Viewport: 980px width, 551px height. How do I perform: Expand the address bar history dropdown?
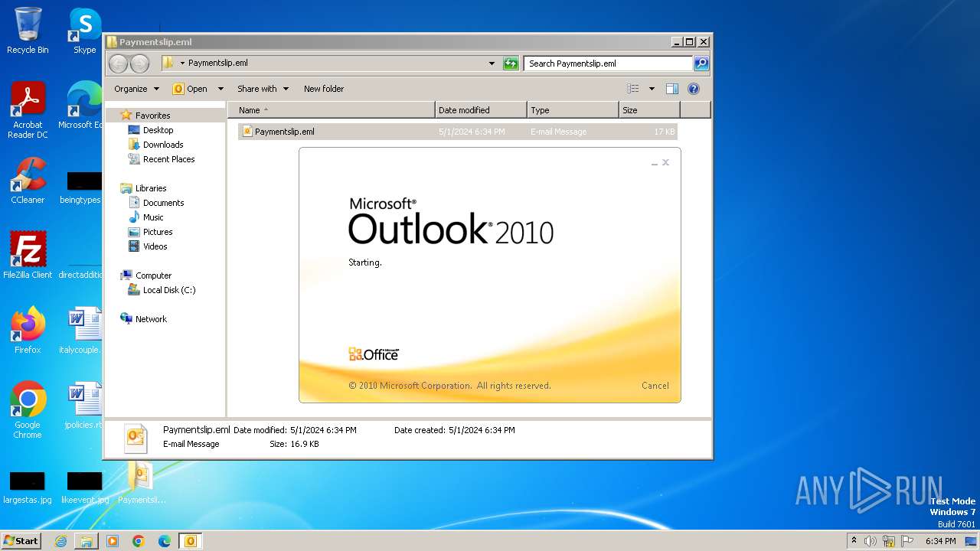coord(492,64)
